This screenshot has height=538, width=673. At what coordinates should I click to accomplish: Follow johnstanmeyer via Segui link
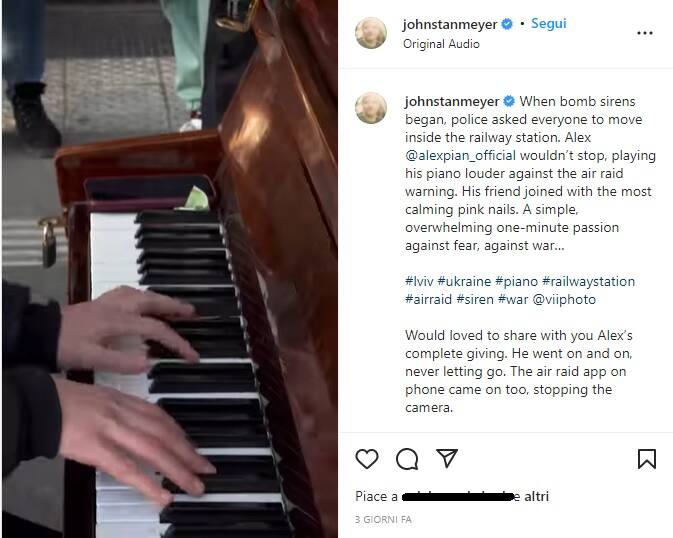[x=549, y=23]
